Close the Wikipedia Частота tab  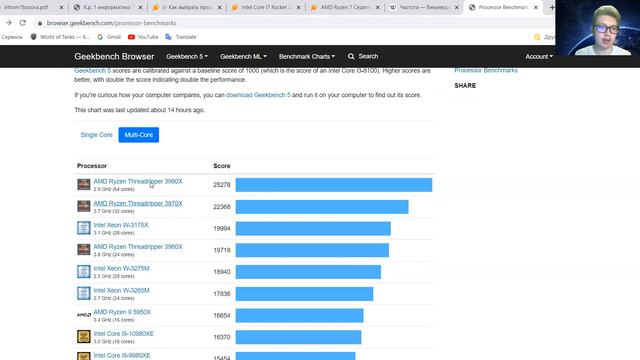456,7
